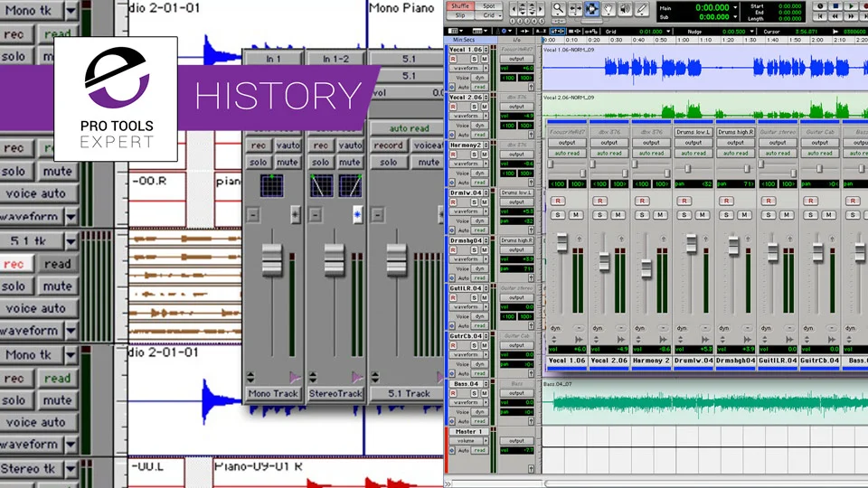The width and height of the screenshot is (868, 488).
Task: Click the purple triangle on StereoTrack
Action: point(357,378)
